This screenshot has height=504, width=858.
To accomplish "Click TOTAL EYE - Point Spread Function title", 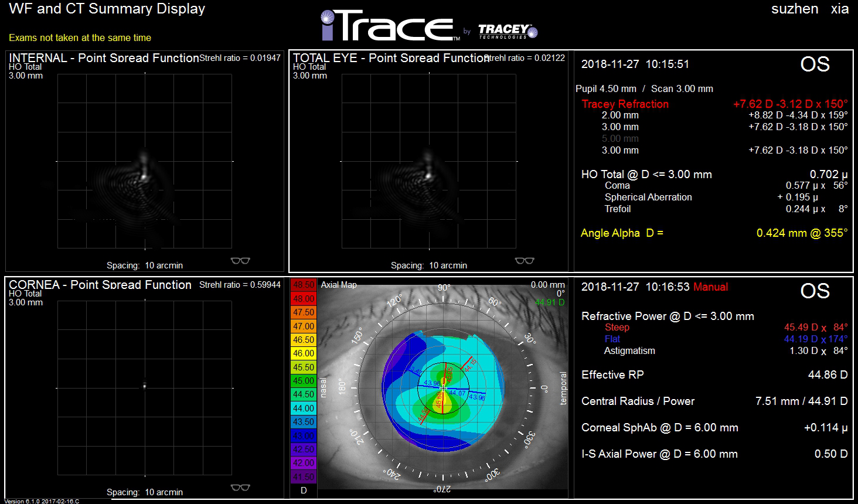I will [x=391, y=58].
